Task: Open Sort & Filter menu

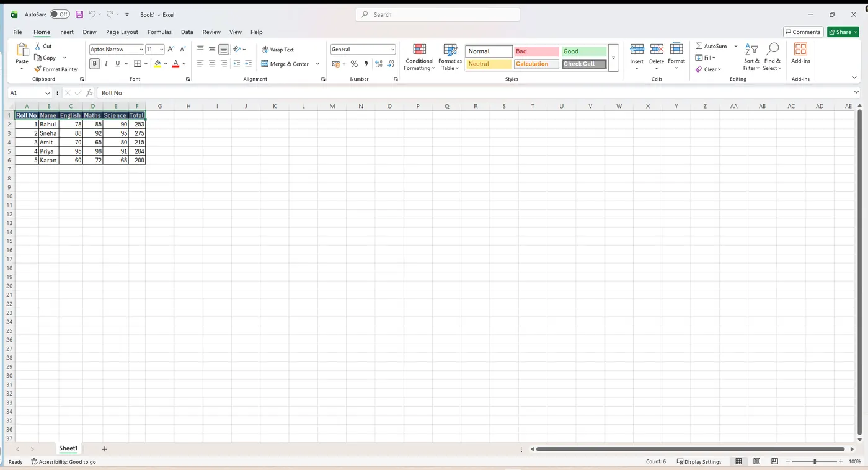Action: (752, 57)
